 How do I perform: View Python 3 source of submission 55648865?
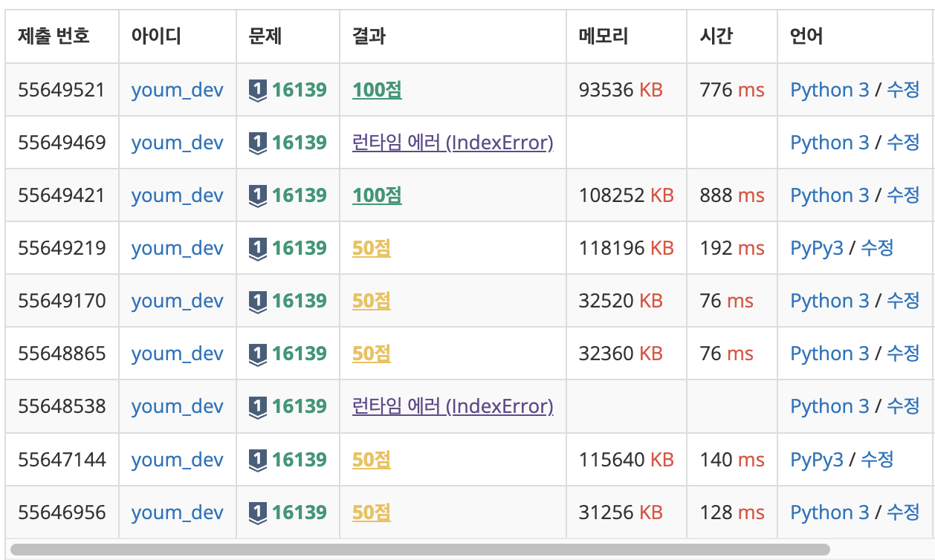point(829,354)
